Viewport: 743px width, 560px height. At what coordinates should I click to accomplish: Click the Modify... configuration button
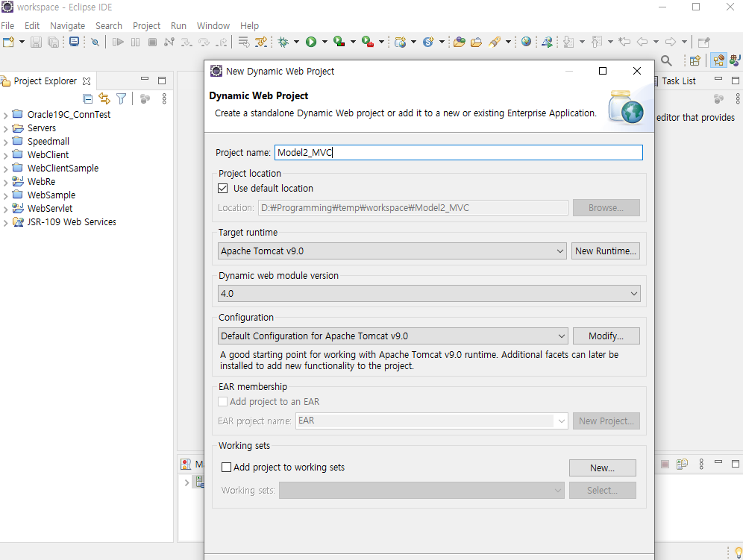[x=606, y=336]
